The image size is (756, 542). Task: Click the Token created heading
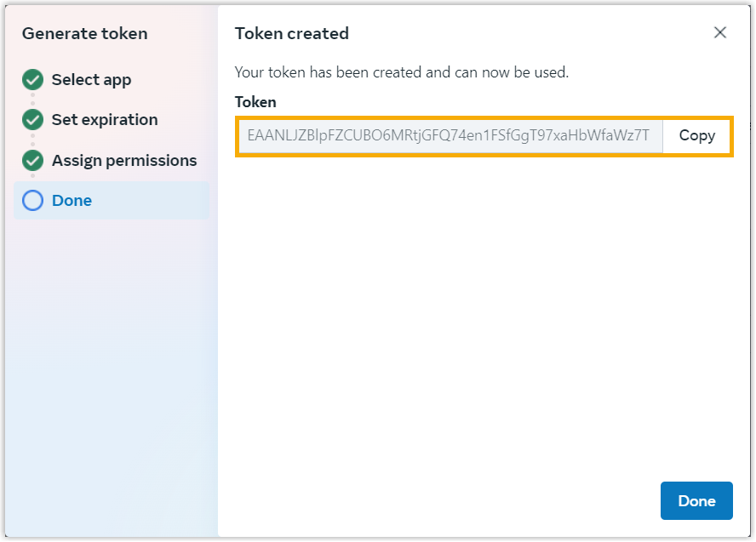(x=292, y=34)
